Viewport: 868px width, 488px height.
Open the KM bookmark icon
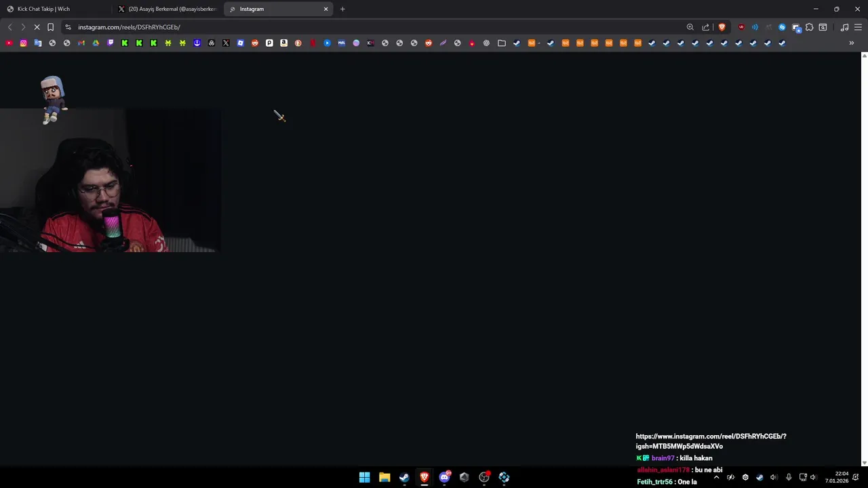pos(370,43)
